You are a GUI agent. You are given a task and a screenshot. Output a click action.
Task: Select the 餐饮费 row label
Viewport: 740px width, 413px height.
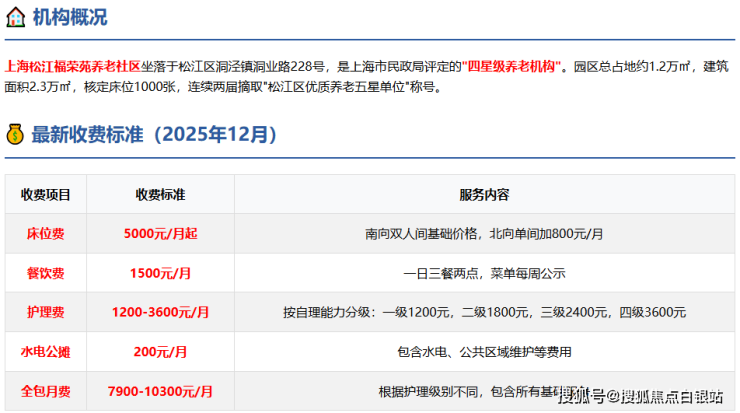point(46,273)
